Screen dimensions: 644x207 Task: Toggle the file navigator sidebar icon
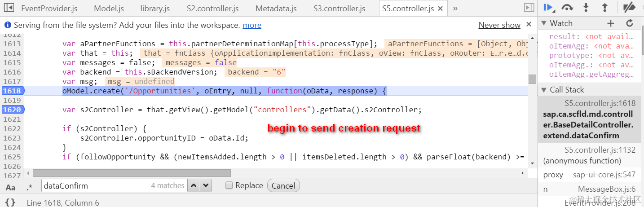[9, 8]
